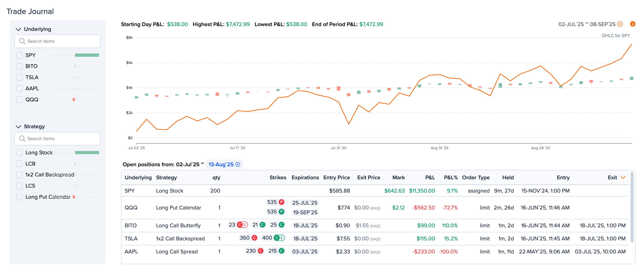Click the 25-JUL`25 expiration tag
Screen dimensions: 644x273
click(x=305, y=203)
